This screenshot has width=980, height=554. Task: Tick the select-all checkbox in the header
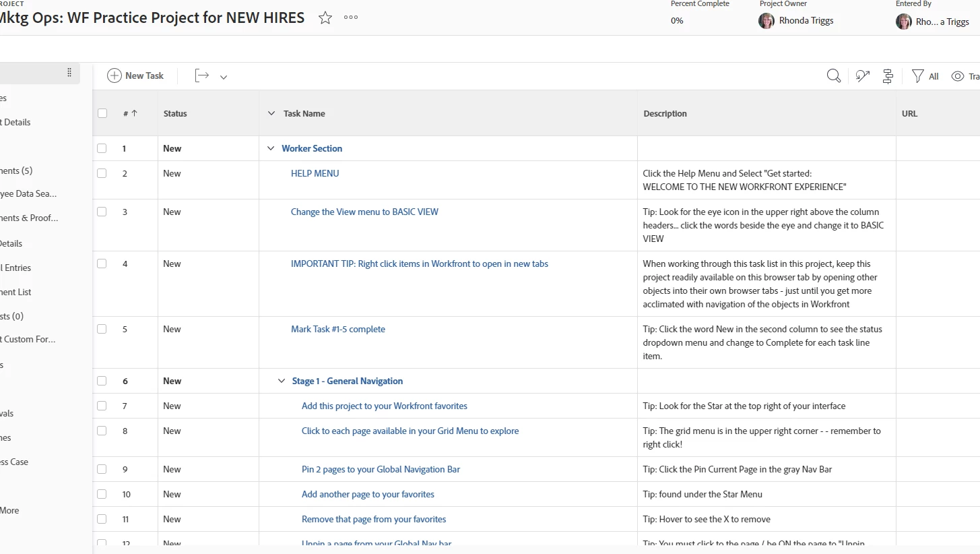(x=102, y=113)
